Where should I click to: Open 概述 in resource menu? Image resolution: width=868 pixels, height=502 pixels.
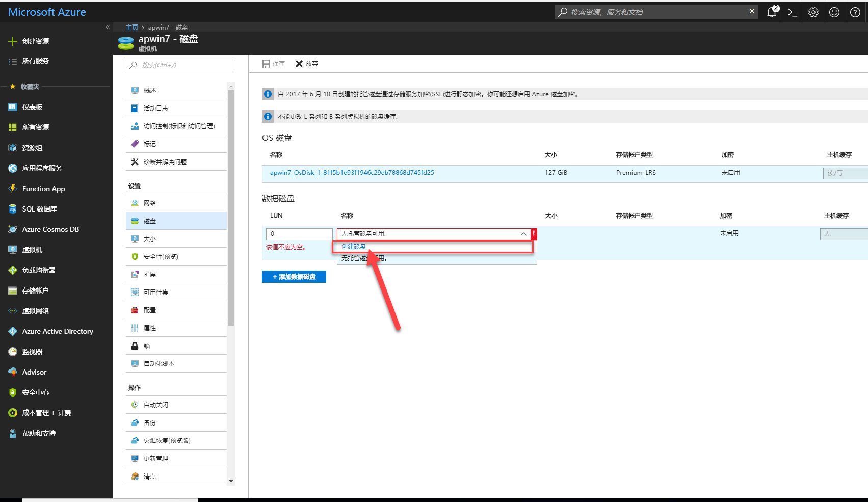coord(176,90)
